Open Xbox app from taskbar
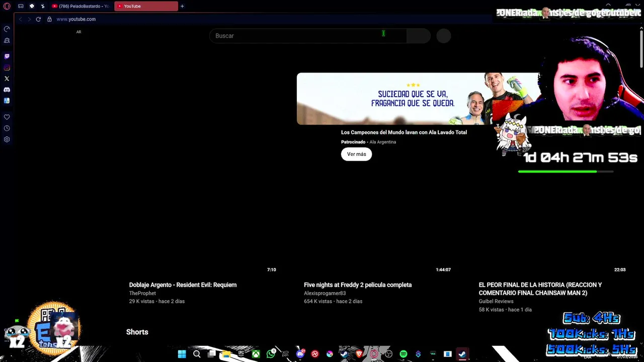 (256, 354)
